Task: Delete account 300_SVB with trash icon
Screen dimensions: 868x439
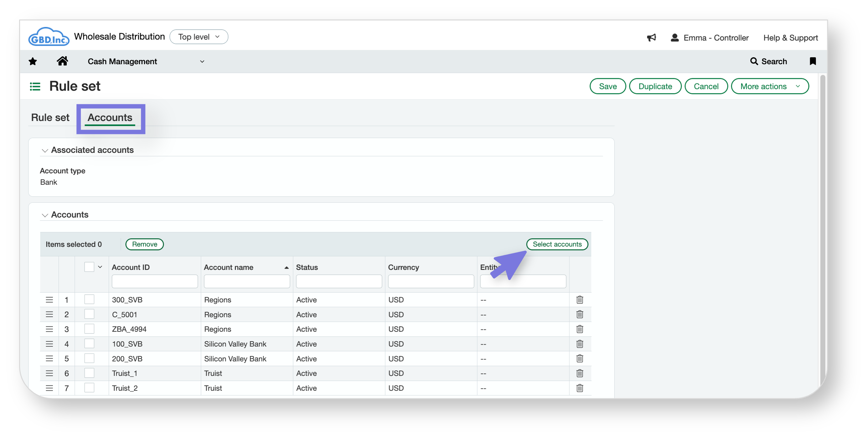Action: [580, 300]
